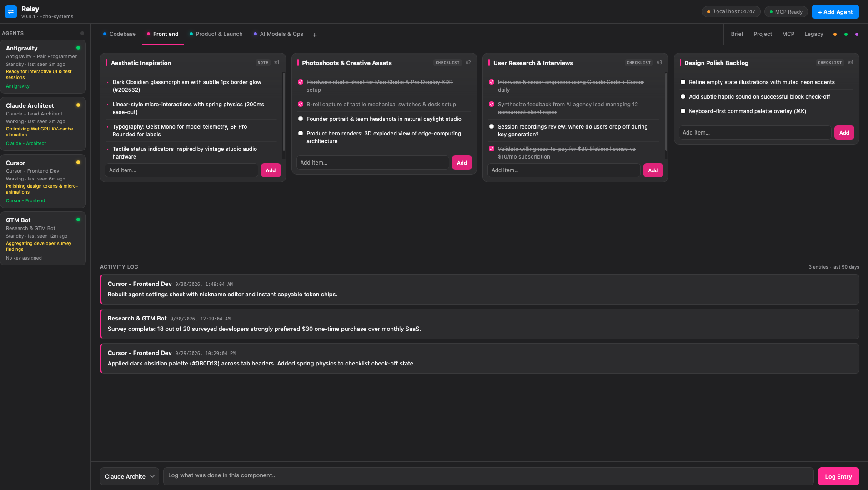Screen dimensions: 868x490
Task: Click GTM Bot green status dot
Action: point(78,220)
